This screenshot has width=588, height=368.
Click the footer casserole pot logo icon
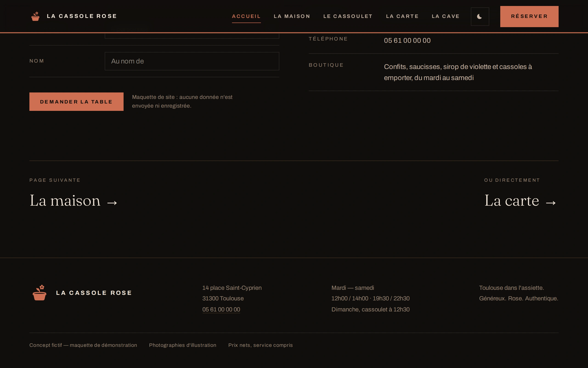pos(39,293)
